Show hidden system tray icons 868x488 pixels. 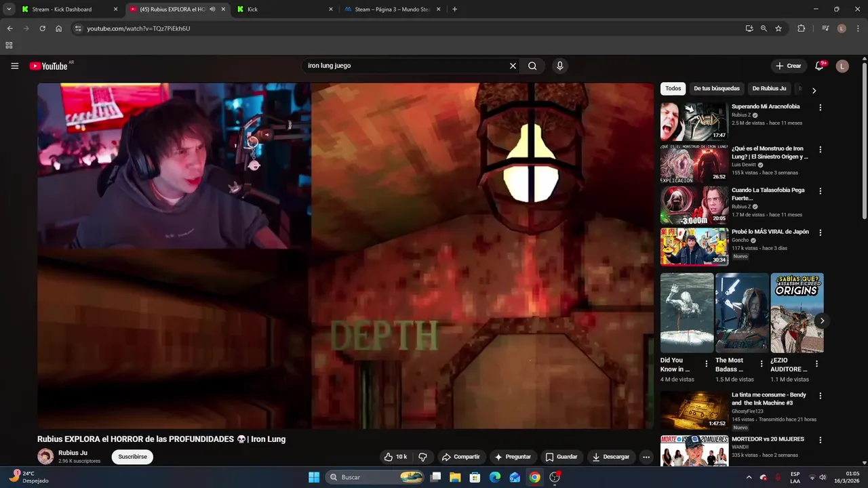tap(749, 477)
